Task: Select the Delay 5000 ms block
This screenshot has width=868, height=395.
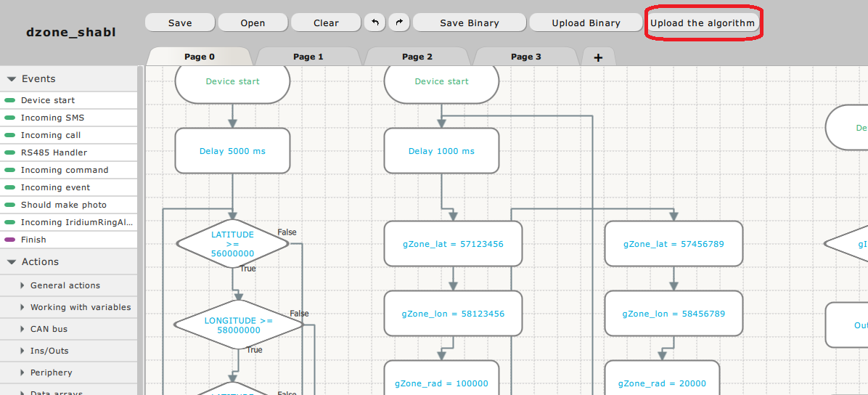Action: point(232,151)
